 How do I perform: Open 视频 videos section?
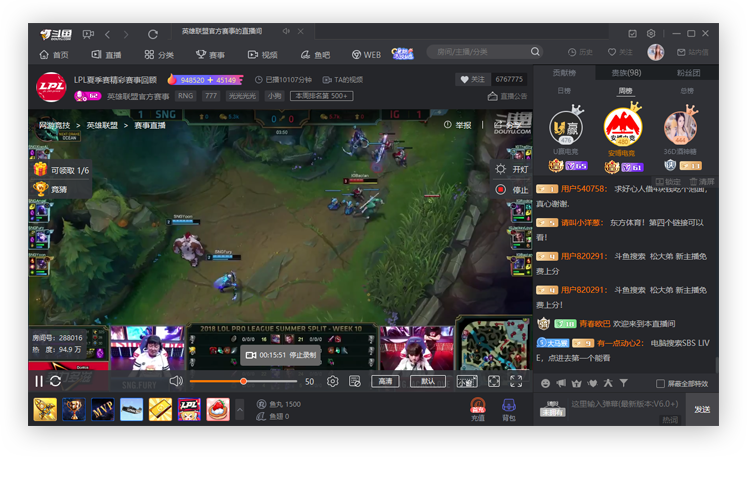[262, 55]
